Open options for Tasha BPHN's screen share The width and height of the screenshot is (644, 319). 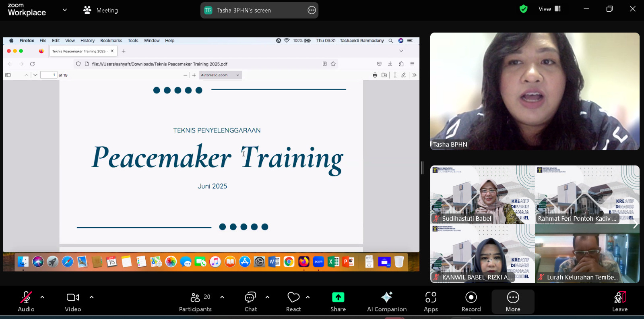(312, 10)
